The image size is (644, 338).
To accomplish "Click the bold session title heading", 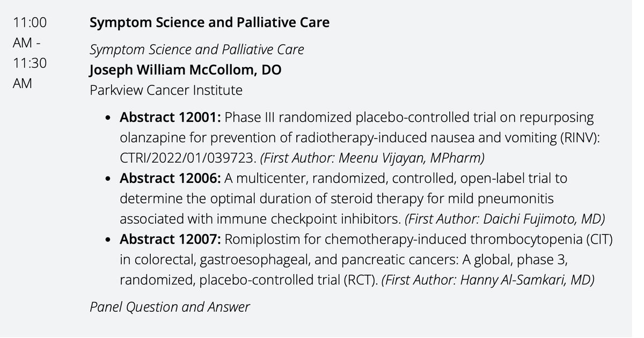I will (x=209, y=23).
